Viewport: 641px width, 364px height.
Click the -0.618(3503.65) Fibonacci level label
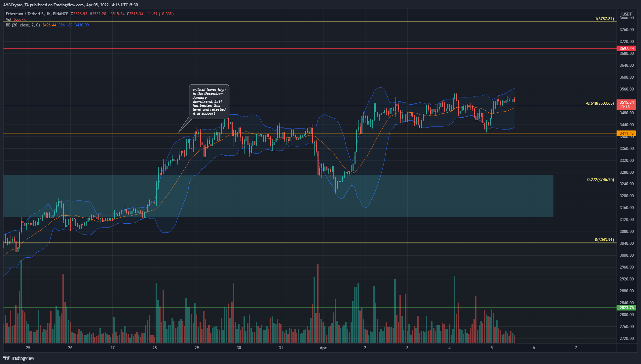(600, 103)
